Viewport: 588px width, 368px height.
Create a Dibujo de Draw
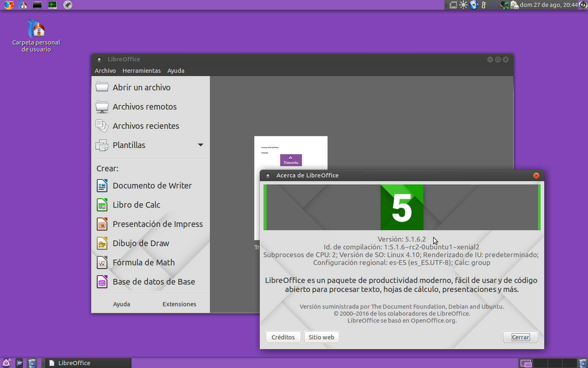point(141,243)
